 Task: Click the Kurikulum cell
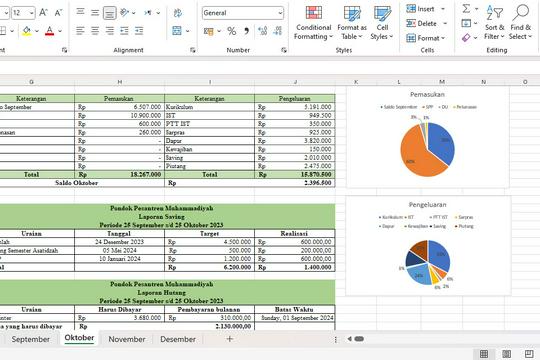pyautogui.click(x=210, y=107)
